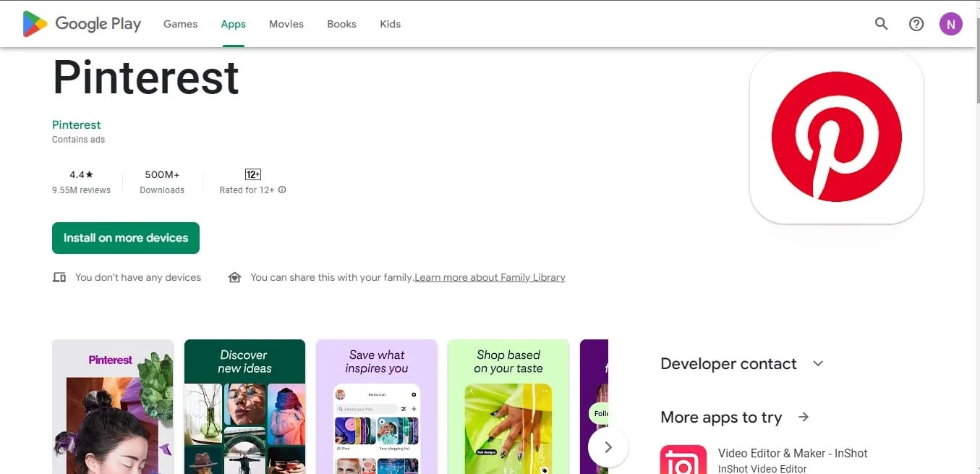
Task: Open Video Editor & Maker - InShot listing
Action: (x=793, y=453)
